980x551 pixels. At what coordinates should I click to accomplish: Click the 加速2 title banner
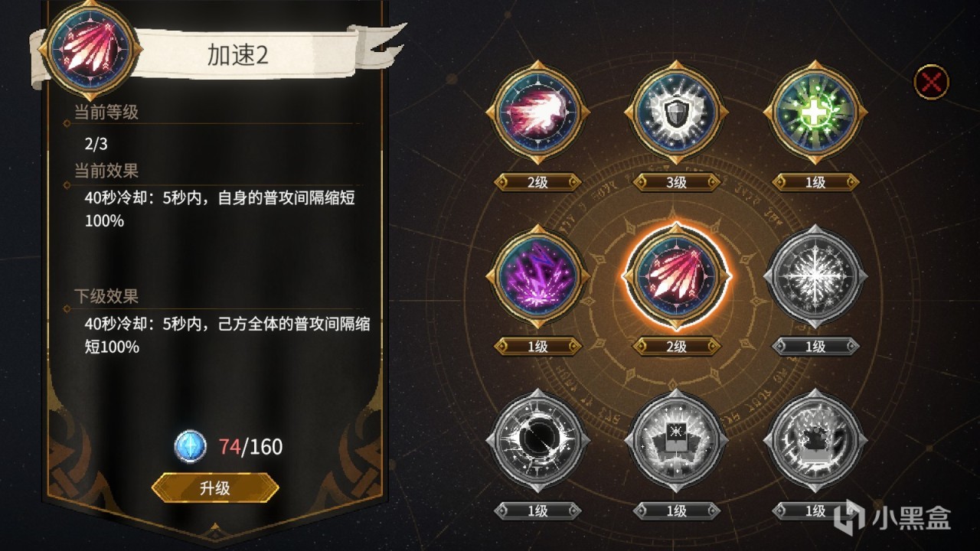point(238,54)
